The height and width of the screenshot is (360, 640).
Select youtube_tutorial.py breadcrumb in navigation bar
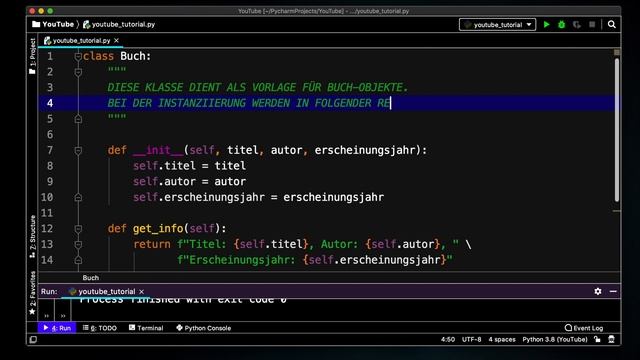pos(119,24)
